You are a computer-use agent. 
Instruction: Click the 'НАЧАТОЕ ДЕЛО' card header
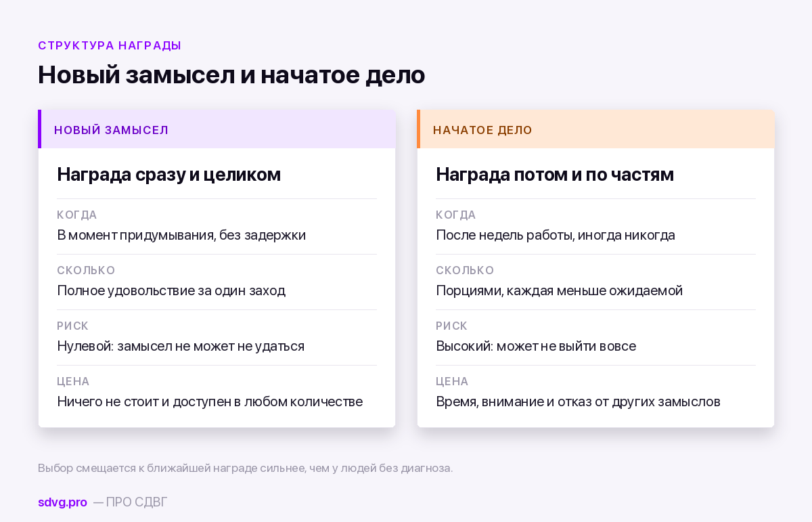pyautogui.click(x=595, y=129)
